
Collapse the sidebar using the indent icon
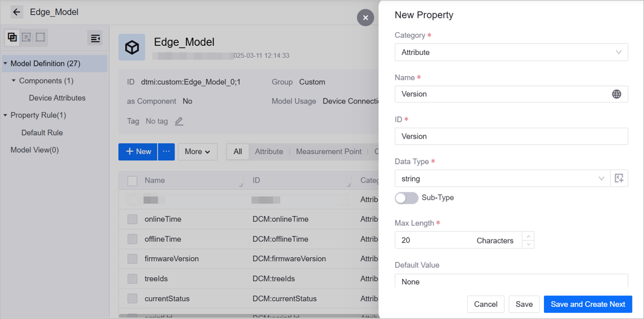[95, 38]
